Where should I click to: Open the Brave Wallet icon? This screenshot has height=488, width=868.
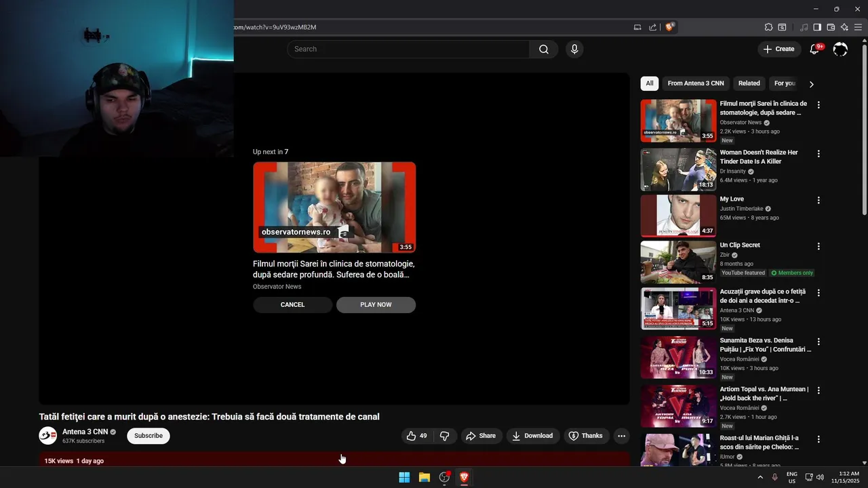coord(831,27)
